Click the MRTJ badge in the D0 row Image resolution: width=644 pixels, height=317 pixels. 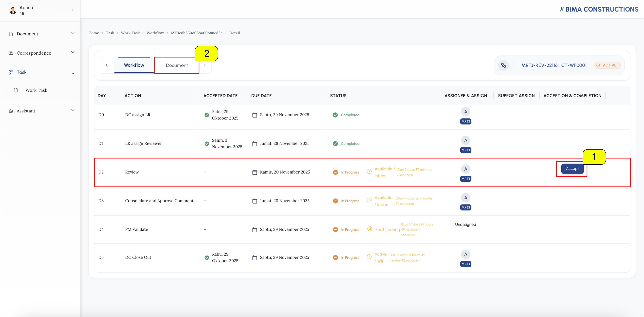[x=466, y=121]
